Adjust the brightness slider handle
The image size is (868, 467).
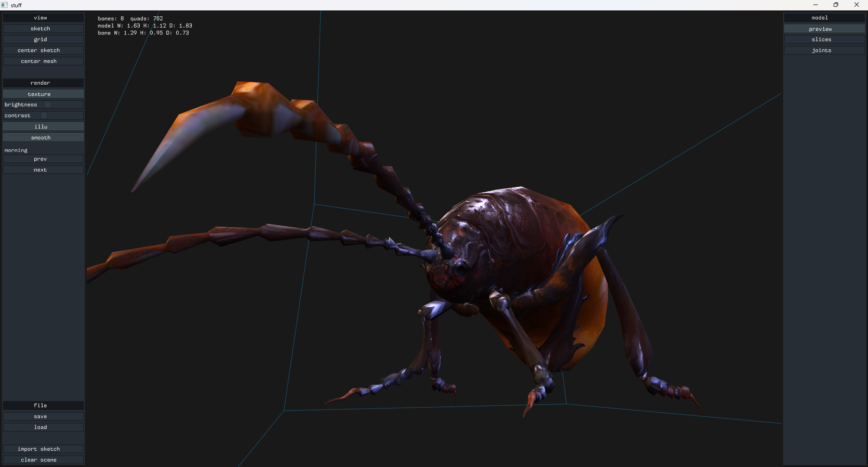(x=48, y=105)
